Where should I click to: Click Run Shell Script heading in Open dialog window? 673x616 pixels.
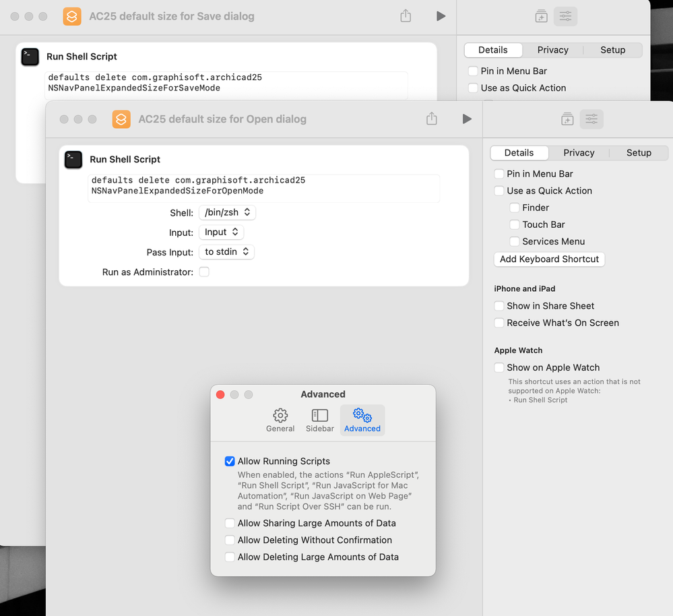click(125, 159)
